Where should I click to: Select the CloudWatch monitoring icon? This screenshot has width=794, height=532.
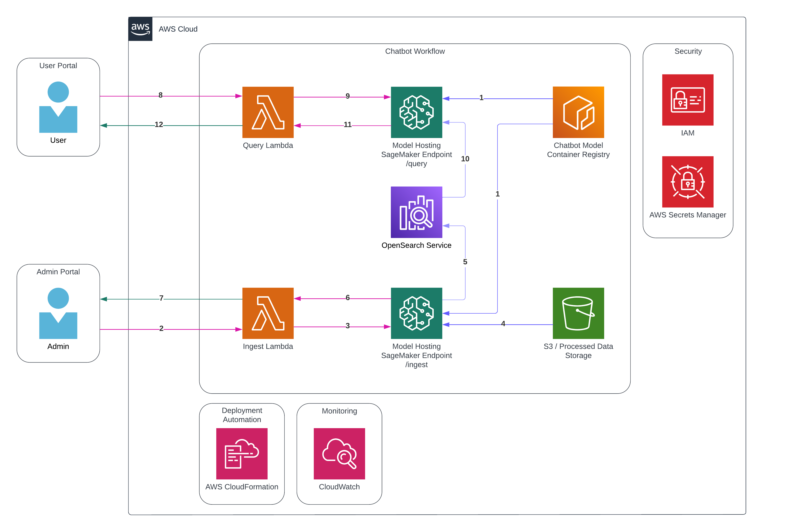pos(339,454)
